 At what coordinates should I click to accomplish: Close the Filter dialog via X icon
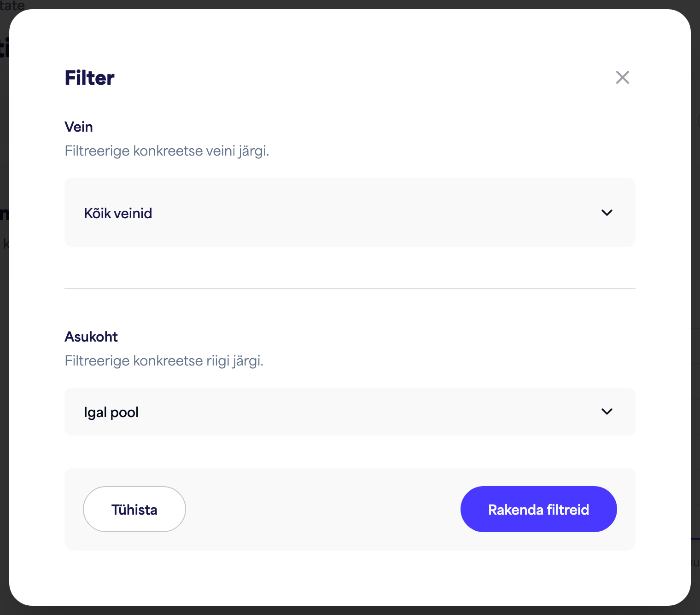click(622, 77)
